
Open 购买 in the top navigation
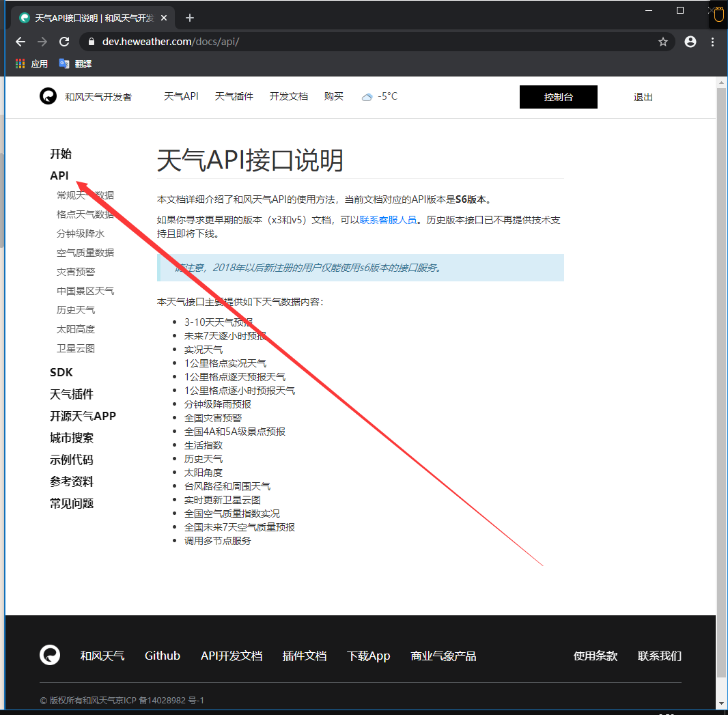333,96
